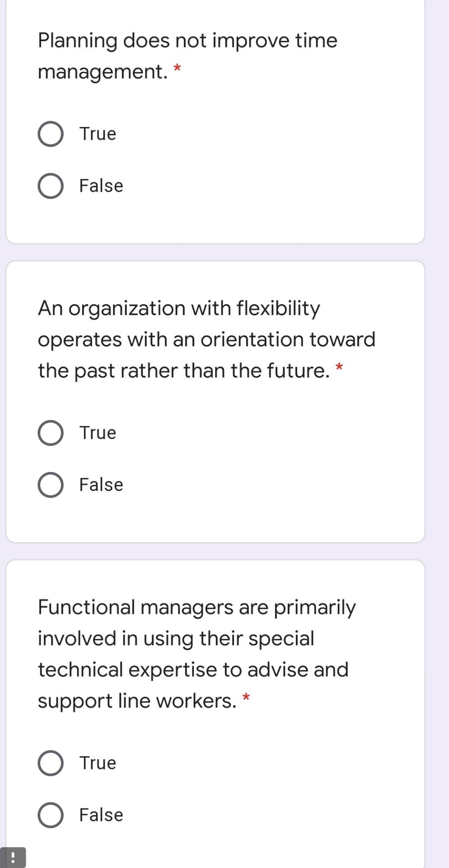
Task: Click 'False' label text under flexibility statement
Action: point(101,485)
